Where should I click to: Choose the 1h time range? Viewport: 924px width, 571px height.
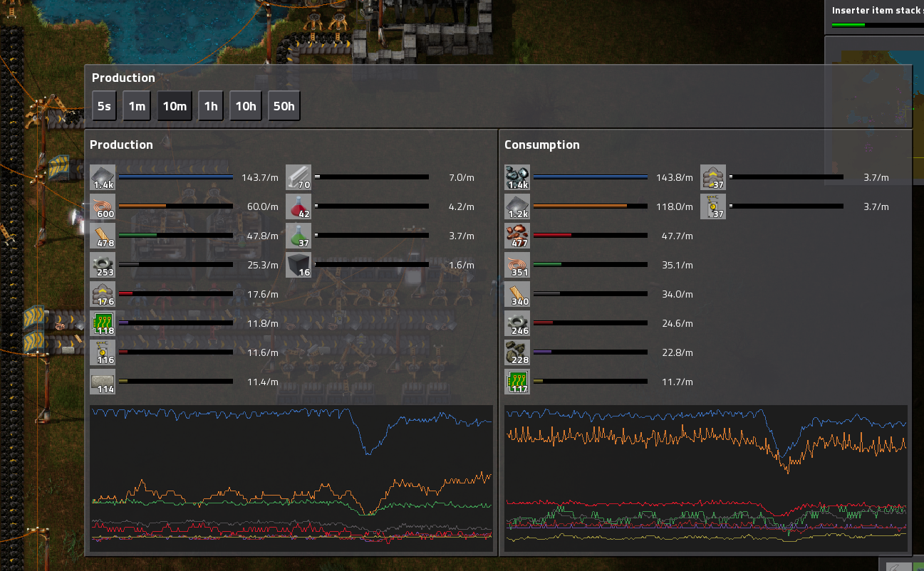coord(211,106)
